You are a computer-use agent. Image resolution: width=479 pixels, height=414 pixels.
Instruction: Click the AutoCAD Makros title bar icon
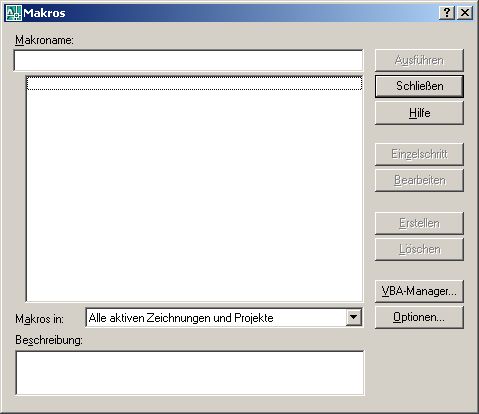pos(13,13)
